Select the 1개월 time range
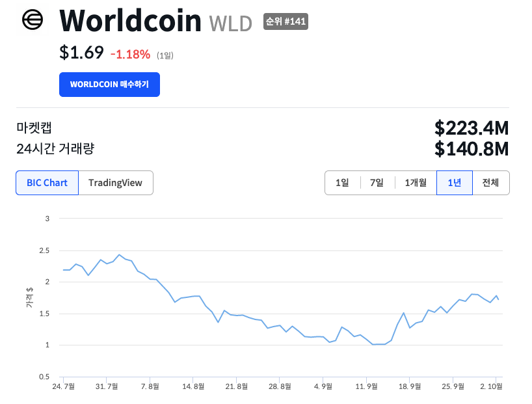Screen dimensions: 532x404 415,183
